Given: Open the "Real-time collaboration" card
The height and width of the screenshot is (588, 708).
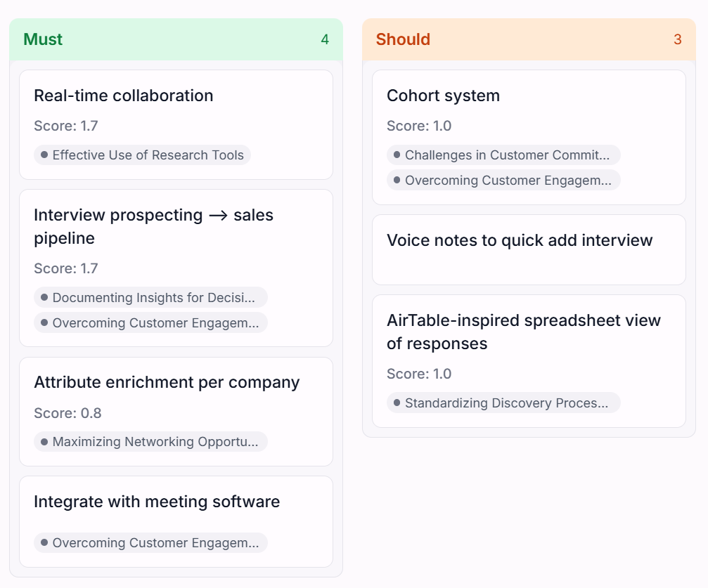Looking at the screenshot, I should 123,96.
